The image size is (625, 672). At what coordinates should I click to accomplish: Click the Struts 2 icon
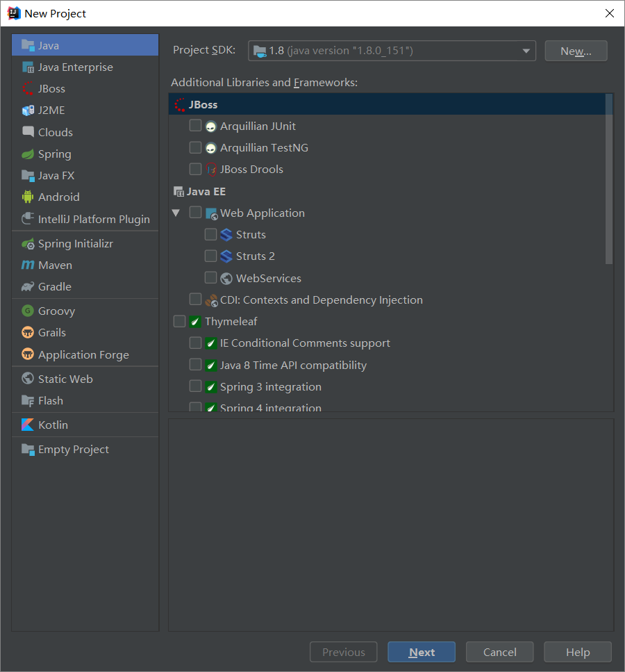click(226, 256)
